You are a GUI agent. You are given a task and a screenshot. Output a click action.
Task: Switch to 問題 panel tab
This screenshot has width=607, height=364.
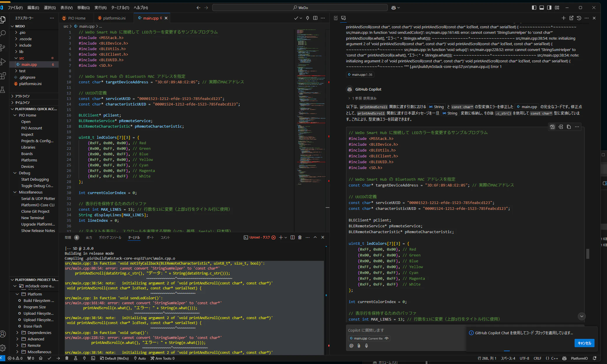(68, 237)
